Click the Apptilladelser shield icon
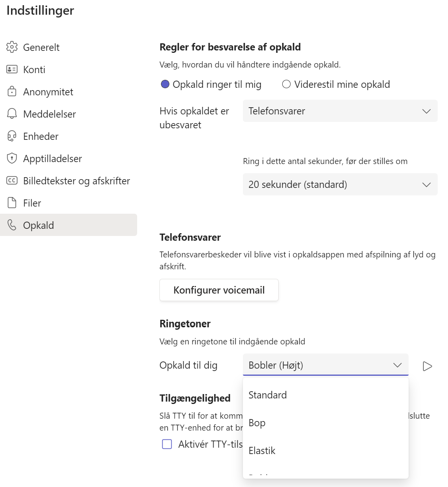 click(x=12, y=158)
